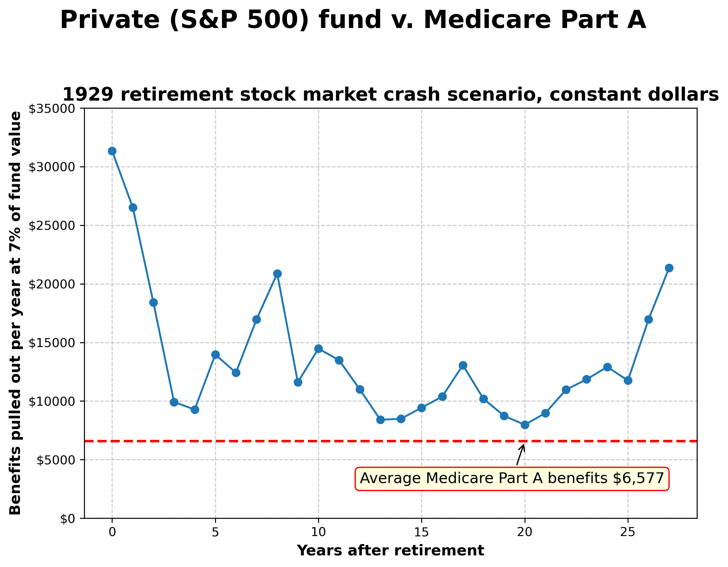Viewport: 728px width, 567px height.
Task: Click the annotation arrow pointing to the red line
Action: 520,455
